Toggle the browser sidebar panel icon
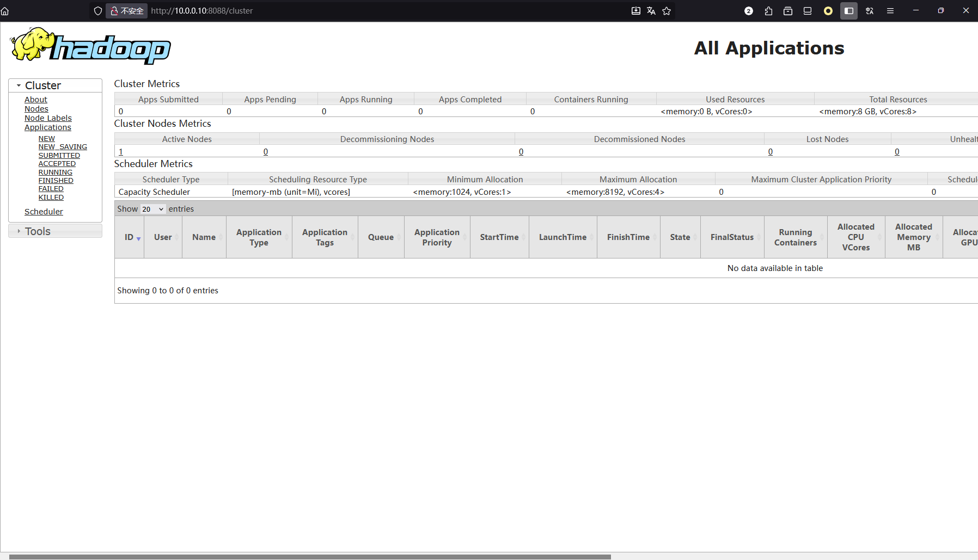978x560 pixels. click(848, 10)
